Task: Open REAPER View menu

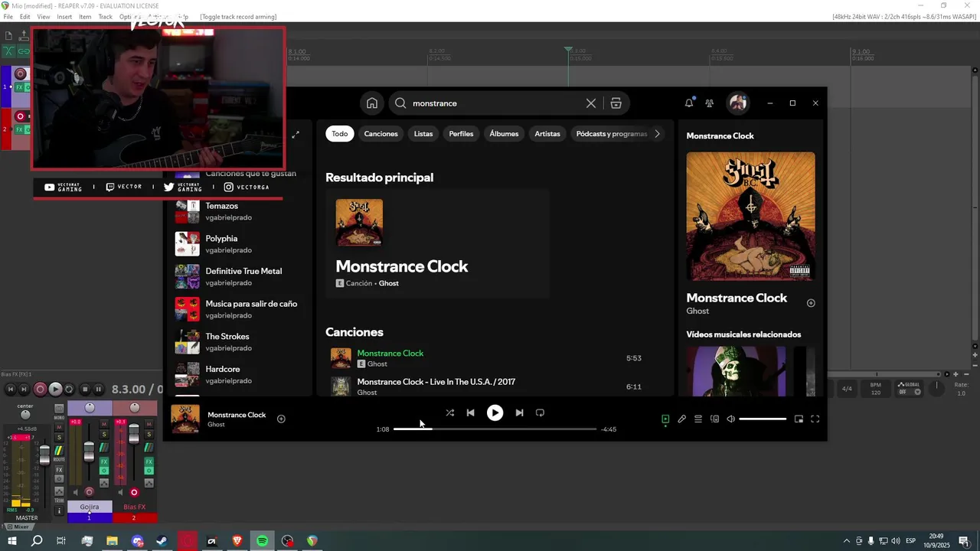Action: (44, 17)
